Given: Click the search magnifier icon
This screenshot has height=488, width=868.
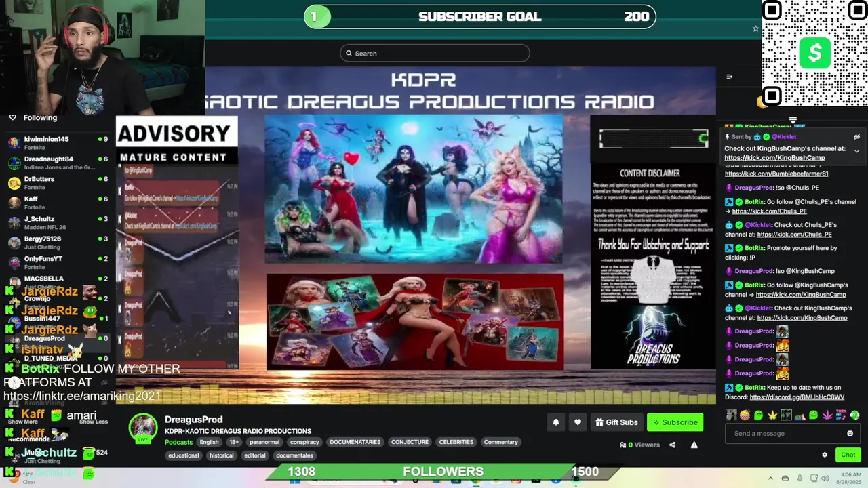Looking at the screenshot, I should [x=349, y=54].
